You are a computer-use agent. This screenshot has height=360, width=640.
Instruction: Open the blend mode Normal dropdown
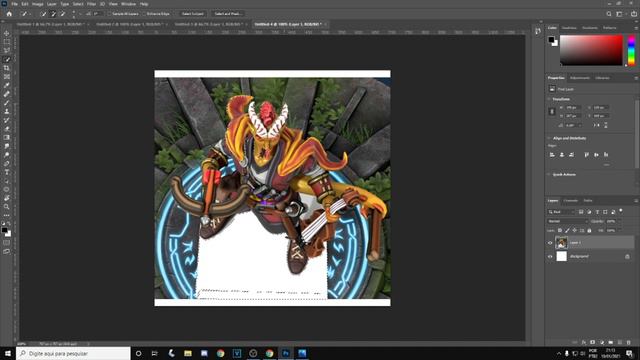pos(567,221)
